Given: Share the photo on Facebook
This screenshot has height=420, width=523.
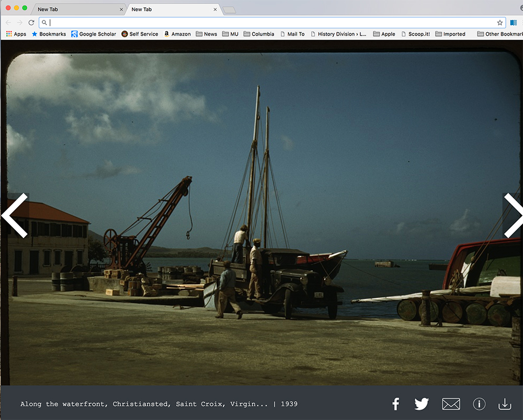Looking at the screenshot, I should (396, 404).
